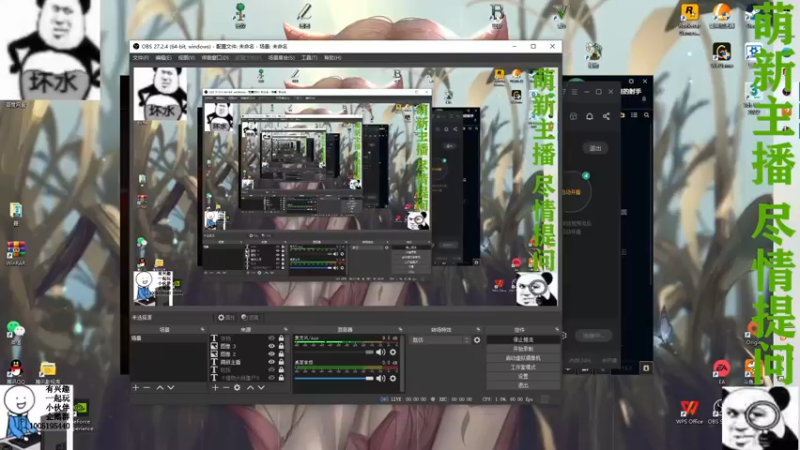Screen dimensions: 800x450
Task: Open the 视图(V) menu in OBS
Action: click(186, 58)
